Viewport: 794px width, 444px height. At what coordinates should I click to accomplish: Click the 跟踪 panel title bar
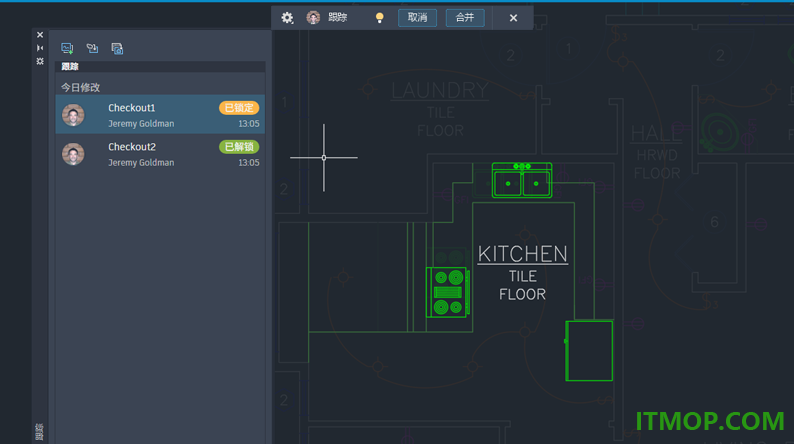[160, 66]
